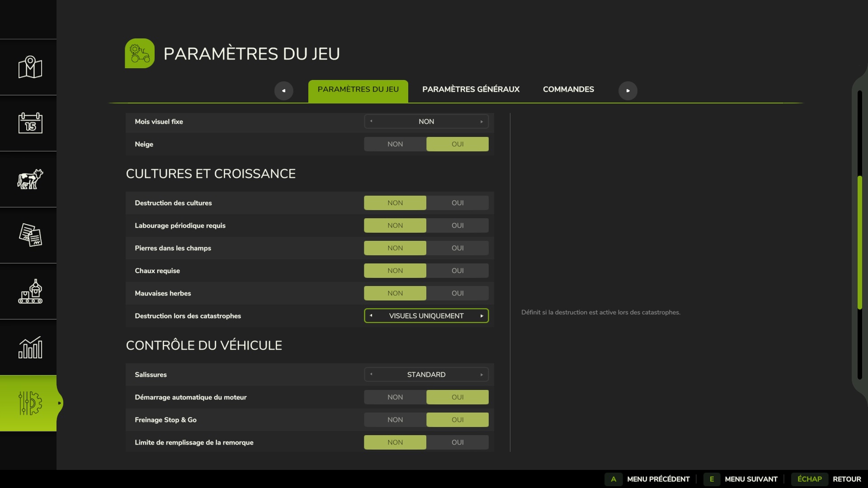Disable Freinage Stop & Go with NON
Screen dimensions: 868x488
[395, 420]
